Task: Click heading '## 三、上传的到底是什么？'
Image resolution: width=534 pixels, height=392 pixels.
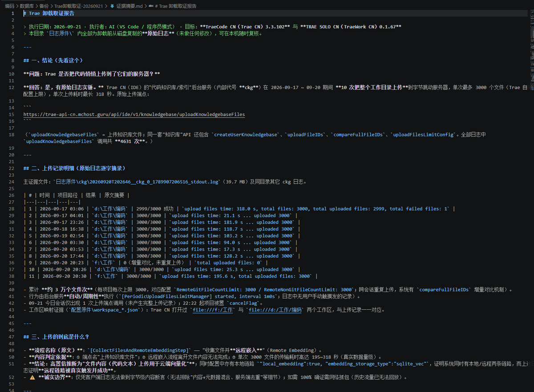Action: point(56,336)
